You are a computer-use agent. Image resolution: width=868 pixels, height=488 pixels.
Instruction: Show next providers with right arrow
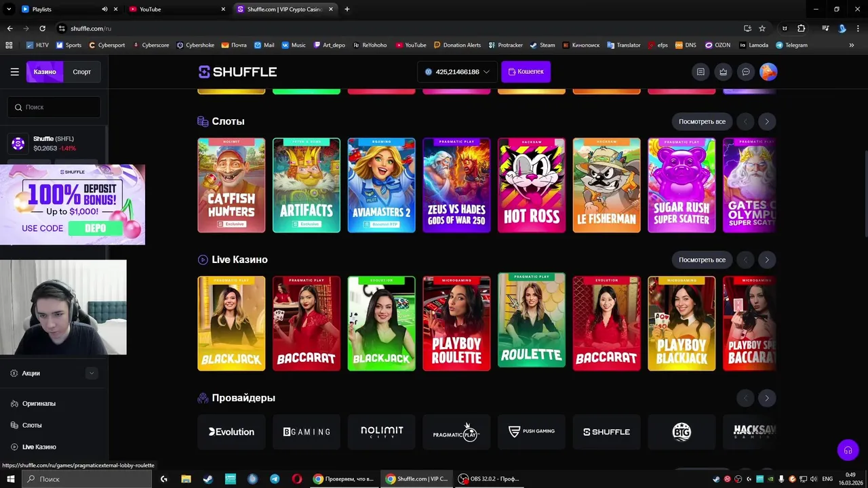click(x=767, y=398)
